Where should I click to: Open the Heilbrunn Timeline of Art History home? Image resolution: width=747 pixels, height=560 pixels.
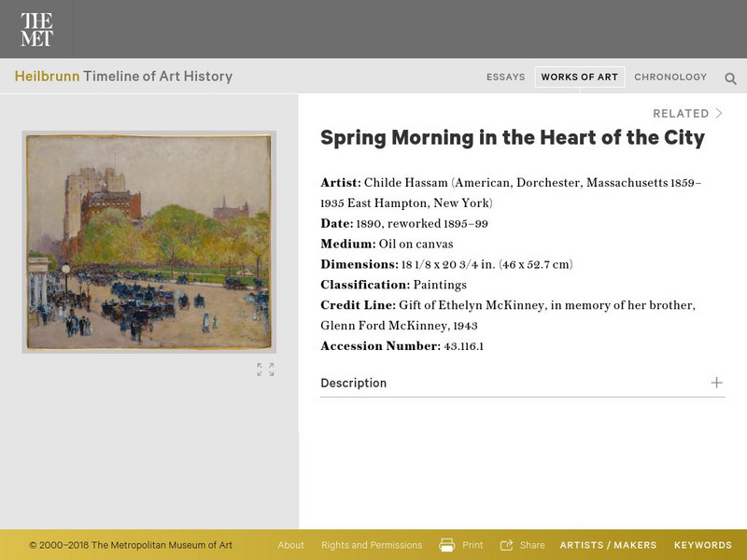[x=123, y=77]
